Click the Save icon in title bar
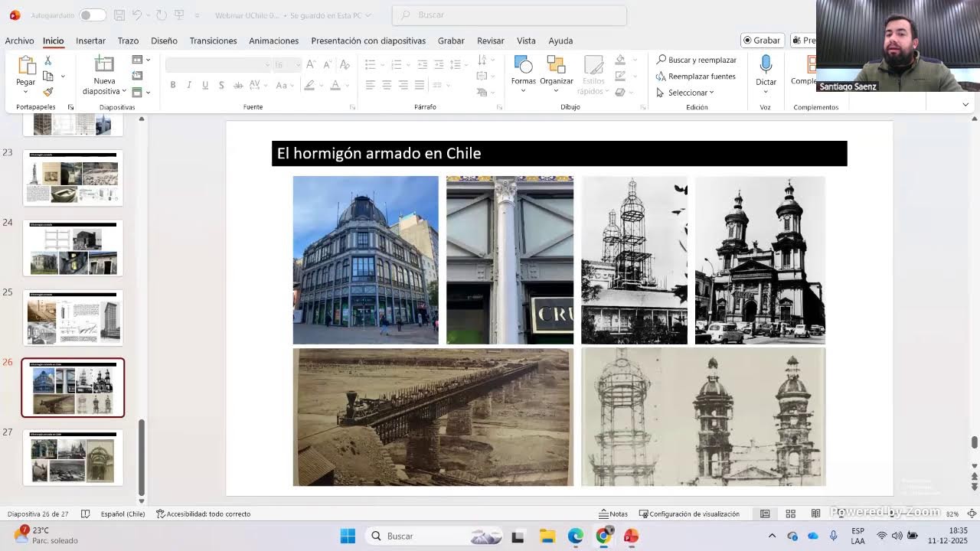Viewport: 980px width, 551px height. point(119,15)
